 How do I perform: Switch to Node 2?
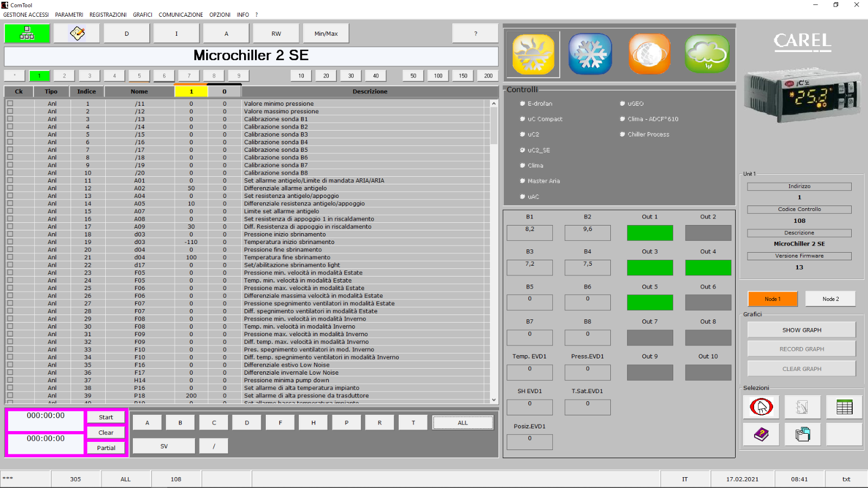click(831, 299)
